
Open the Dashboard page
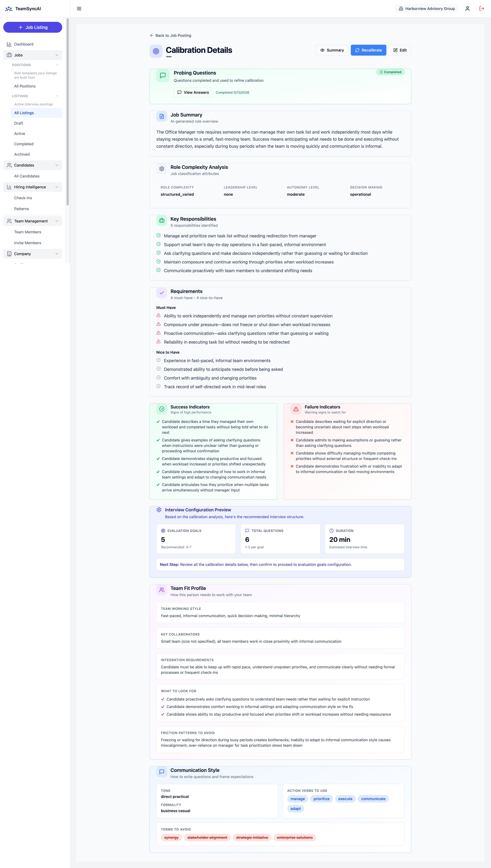tap(33, 44)
